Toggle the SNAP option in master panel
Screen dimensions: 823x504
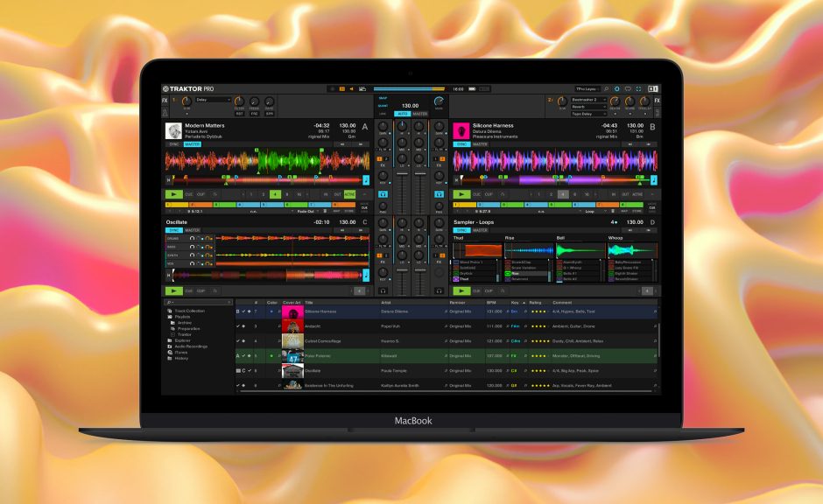(383, 98)
